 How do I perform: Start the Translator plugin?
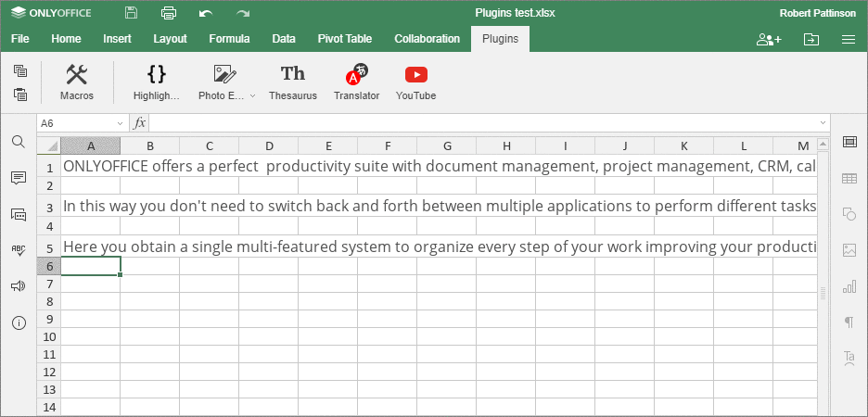(356, 82)
